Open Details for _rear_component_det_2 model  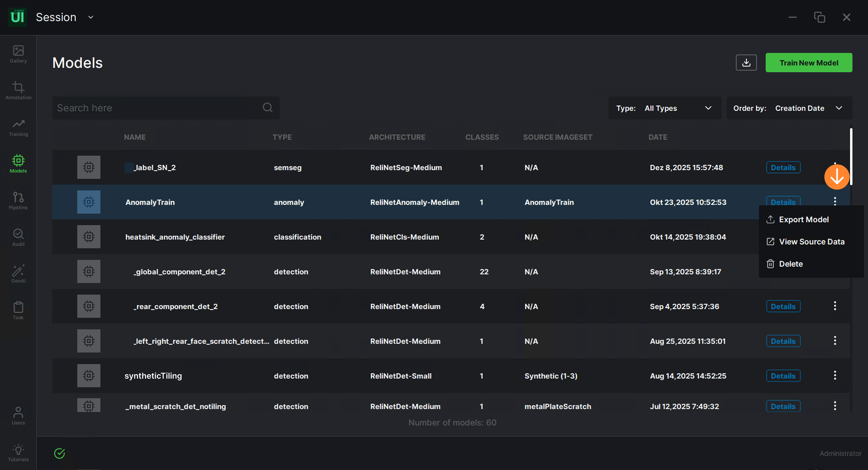(x=783, y=307)
